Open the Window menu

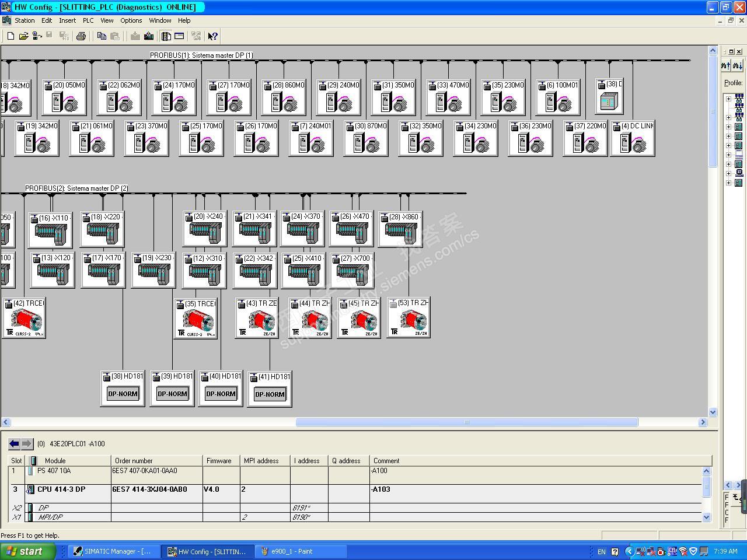pos(160,20)
